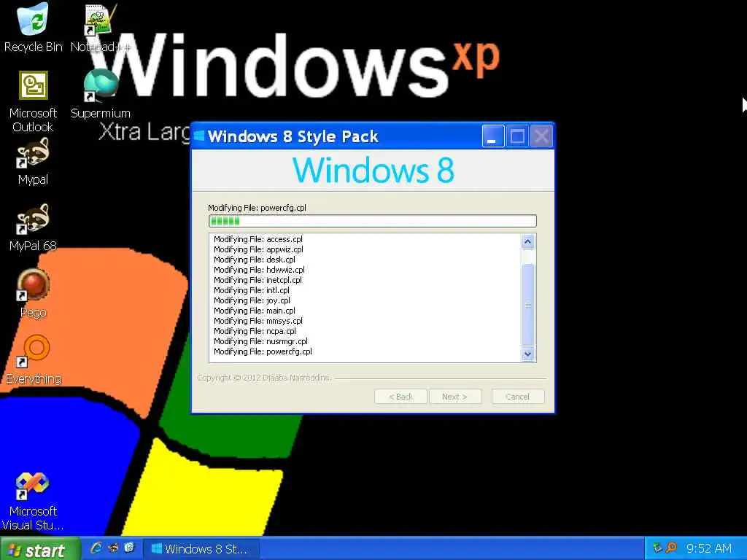Click the log list scrollbar thumb

click(x=528, y=304)
